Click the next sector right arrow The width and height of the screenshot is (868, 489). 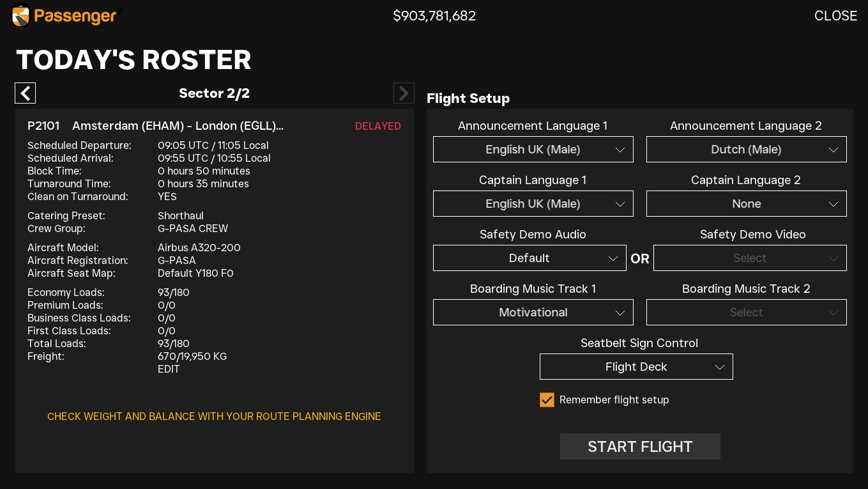tap(404, 93)
